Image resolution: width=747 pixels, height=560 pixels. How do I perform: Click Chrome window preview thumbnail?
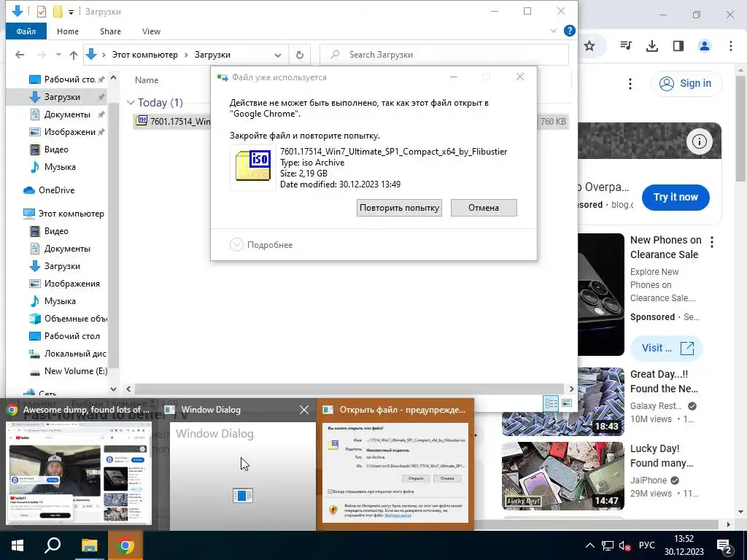click(79, 472)
